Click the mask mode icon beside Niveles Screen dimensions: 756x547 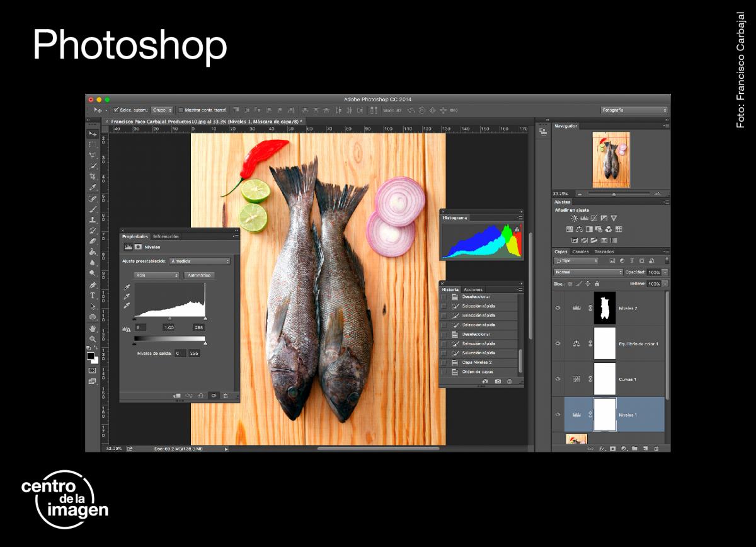click(x=138, y=247)
